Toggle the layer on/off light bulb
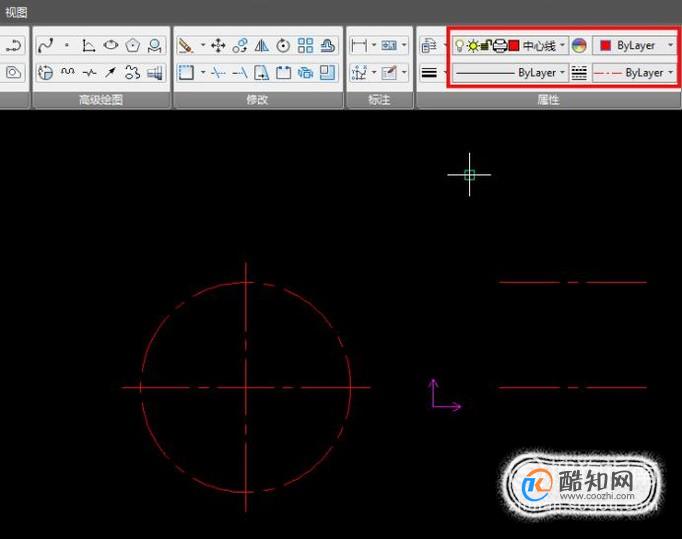682x539 pixels. (x=459, y=45)
